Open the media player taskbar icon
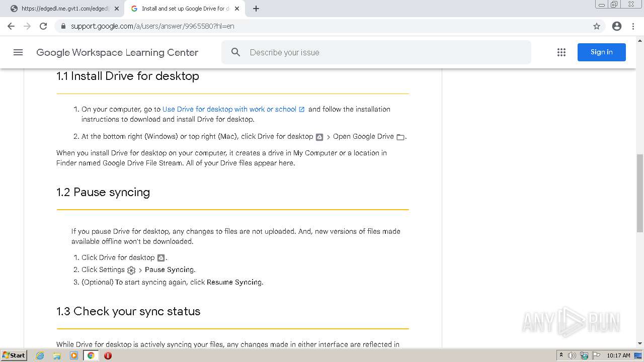The image size is (644, 362). click(x=74, y=355)
